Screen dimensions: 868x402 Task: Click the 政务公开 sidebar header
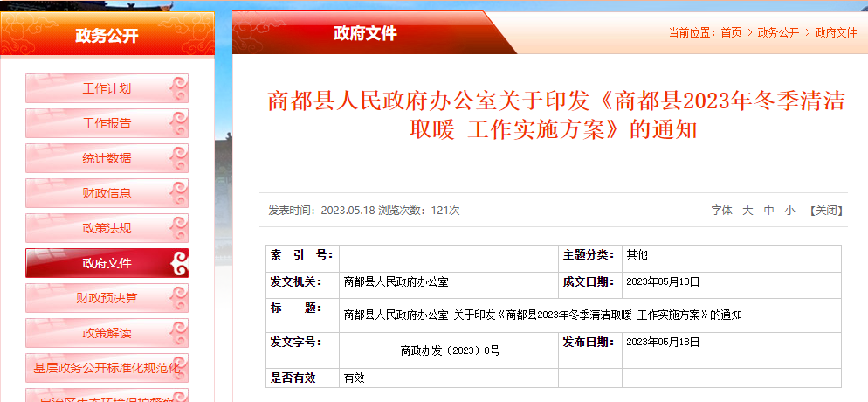click(x=107, y=36)
